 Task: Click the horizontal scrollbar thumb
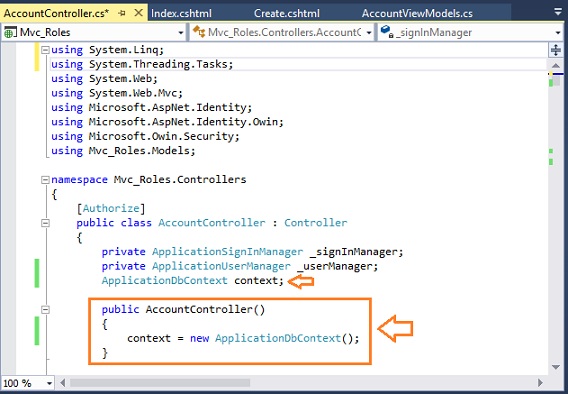click(x=160, y=383)
